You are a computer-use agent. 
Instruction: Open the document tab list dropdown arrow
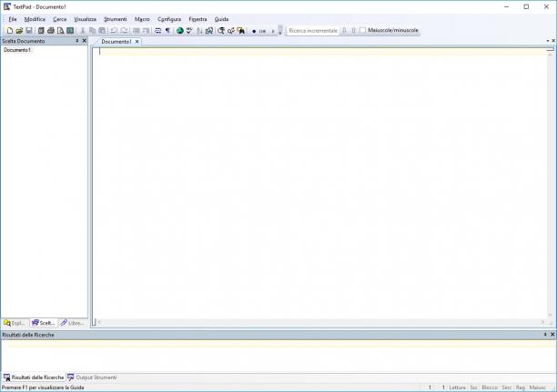tap(547, 41)
